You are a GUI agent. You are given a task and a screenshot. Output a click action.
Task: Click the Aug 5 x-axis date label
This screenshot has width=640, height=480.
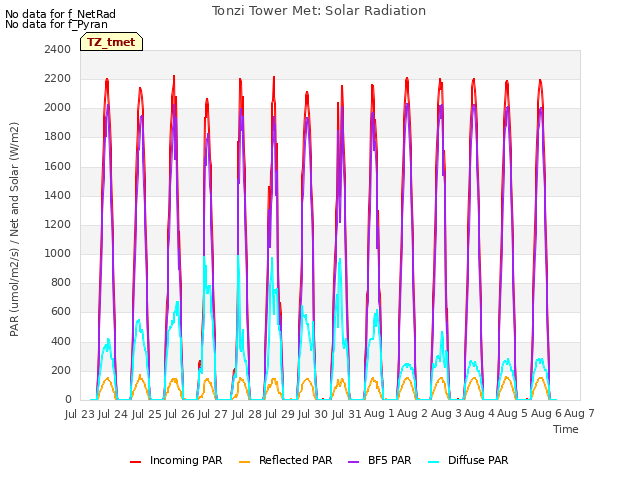pos(513,414)
